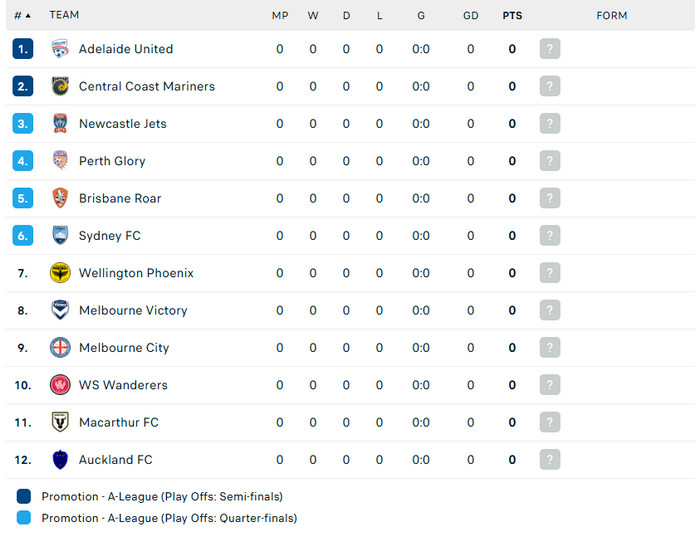Click the Wellington Phoenix club badge
The width and height of the screenshot is (700, 542).
[60, 273]
